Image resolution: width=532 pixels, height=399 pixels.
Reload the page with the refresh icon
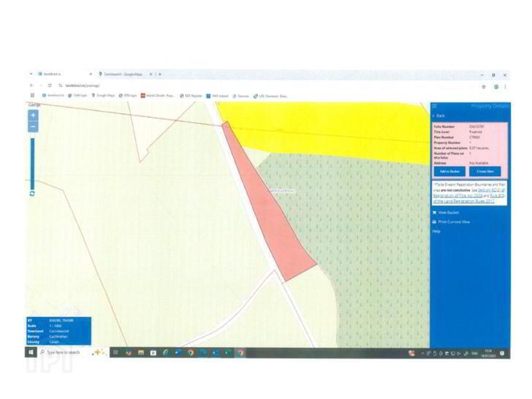pyautogui.click(x=50, y=85)
